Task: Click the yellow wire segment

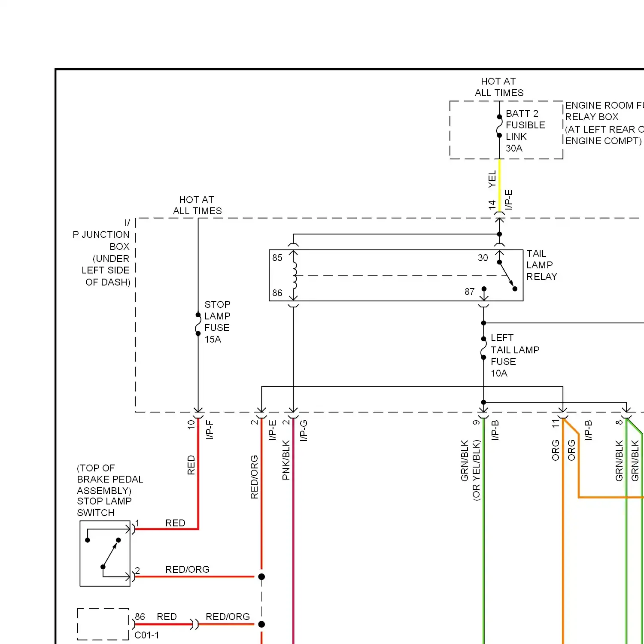Action: point(499,185)
